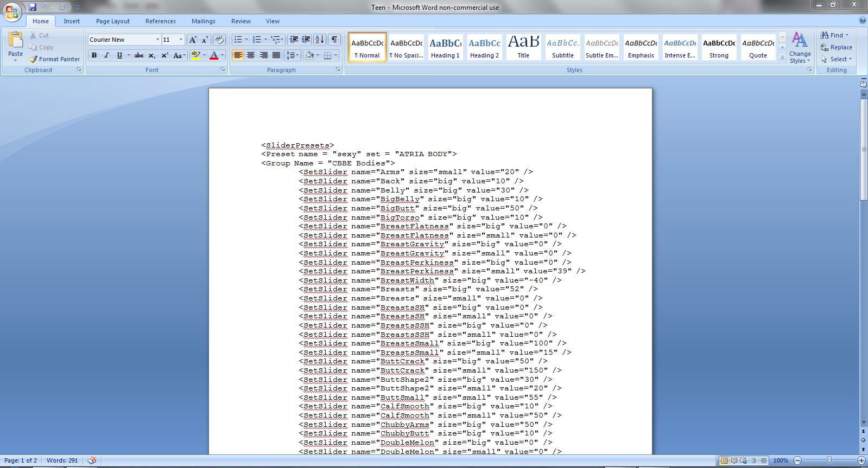Activate the Format Painter
This screenshot has width=868, height=468.
pos(54,59)
